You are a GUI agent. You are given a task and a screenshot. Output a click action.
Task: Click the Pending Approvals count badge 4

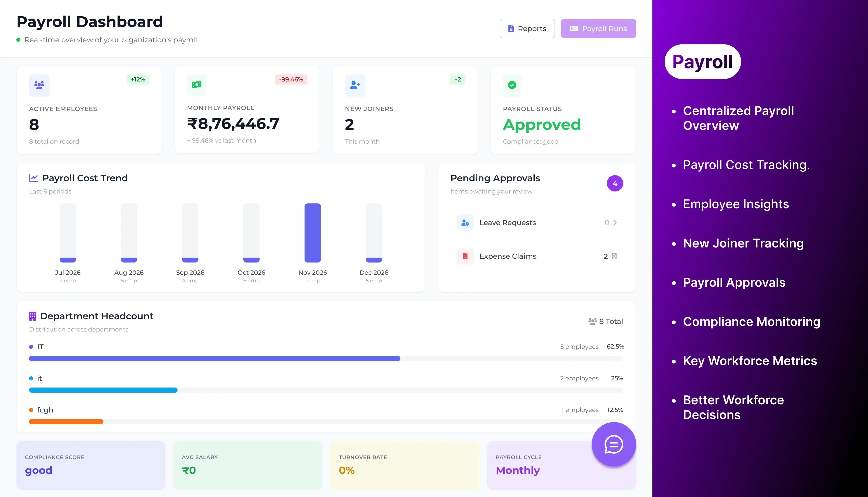click(615, 183)
